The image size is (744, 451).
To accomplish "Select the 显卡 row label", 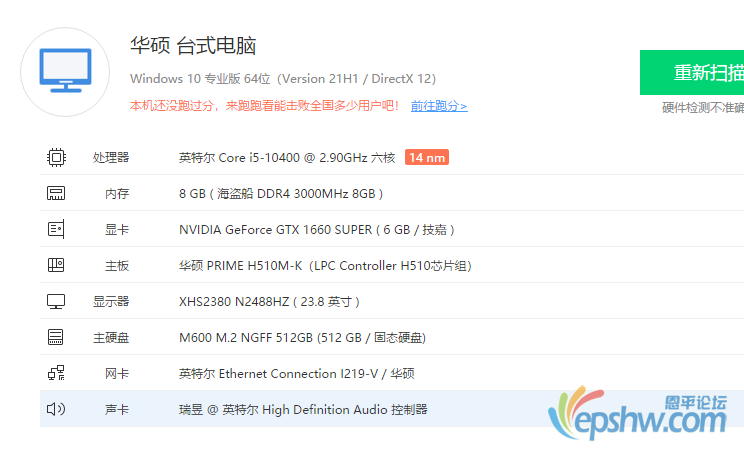I will pyautogui.click(x=117, y=230).
